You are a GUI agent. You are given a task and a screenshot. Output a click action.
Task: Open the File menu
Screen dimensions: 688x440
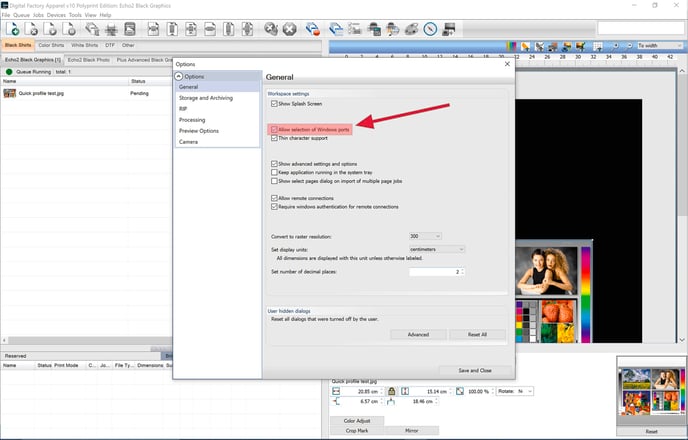pos(6,15)
